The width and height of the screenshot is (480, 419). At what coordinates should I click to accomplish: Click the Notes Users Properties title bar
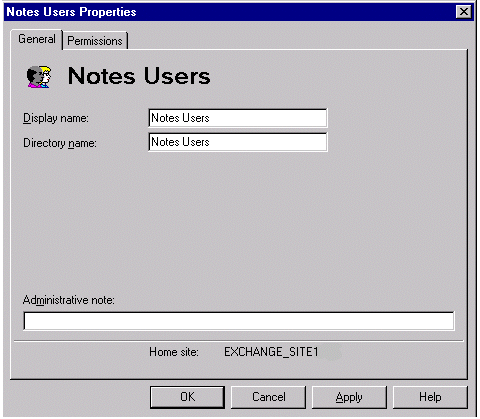230,12
